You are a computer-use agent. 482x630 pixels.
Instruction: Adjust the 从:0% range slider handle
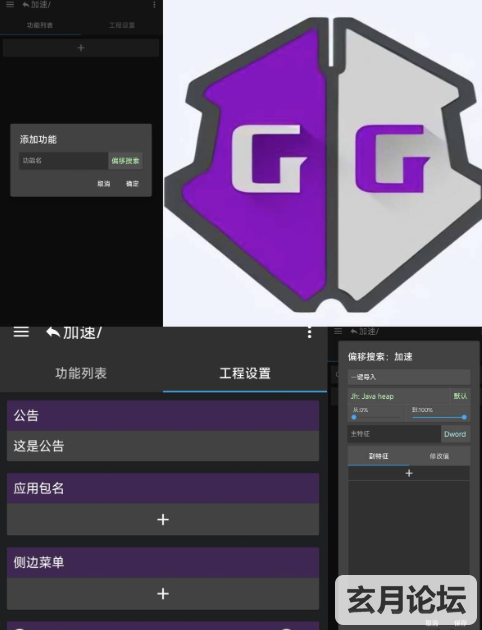coord(354,417)
